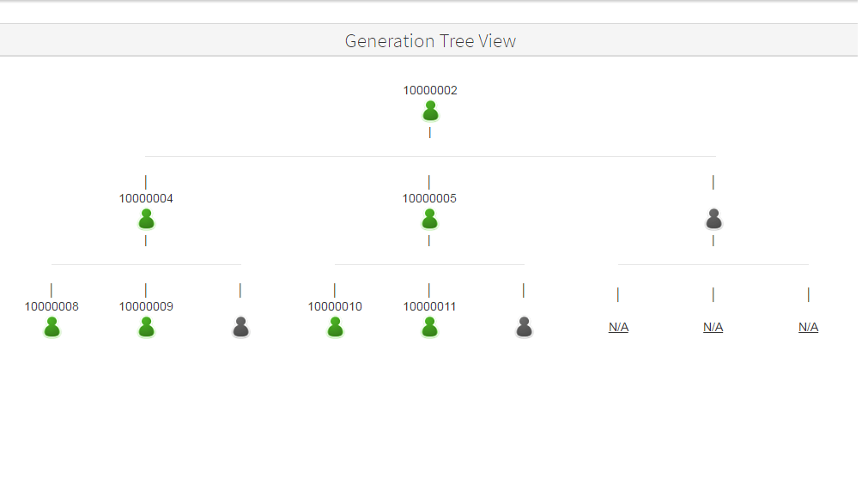Click the rightmost N/A link

pyautogui.click(x=808, y=327)
